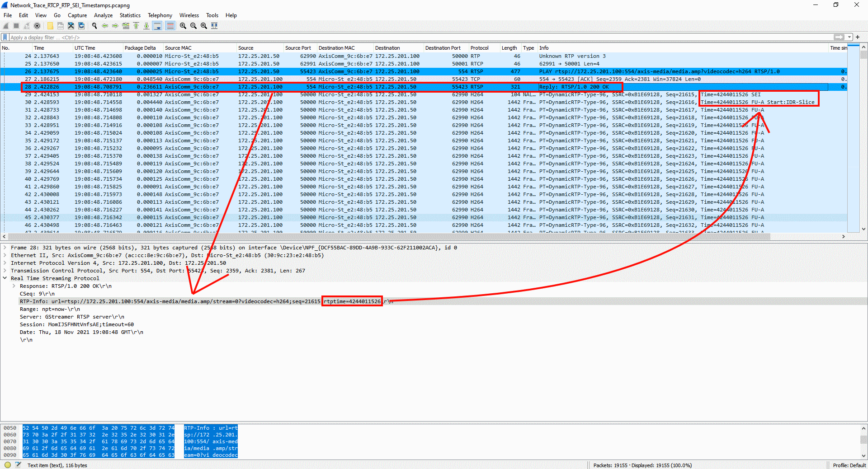Sort by the Length column header
868x469 pixels.
click(x=511, y=48)
